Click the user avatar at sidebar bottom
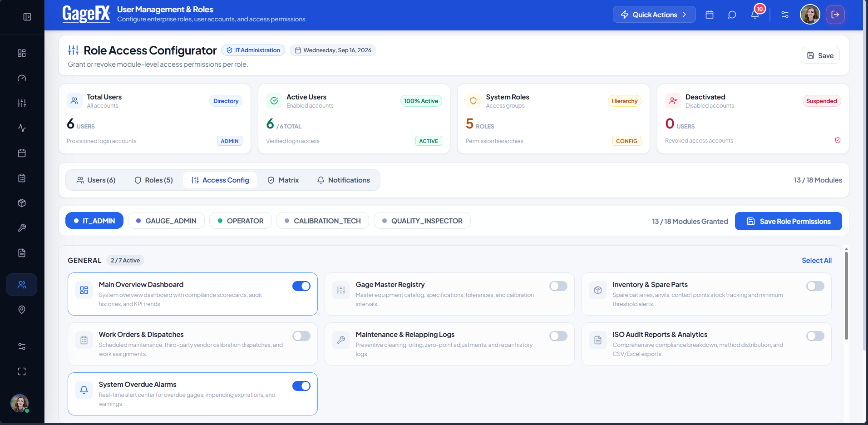 [20, 403]
